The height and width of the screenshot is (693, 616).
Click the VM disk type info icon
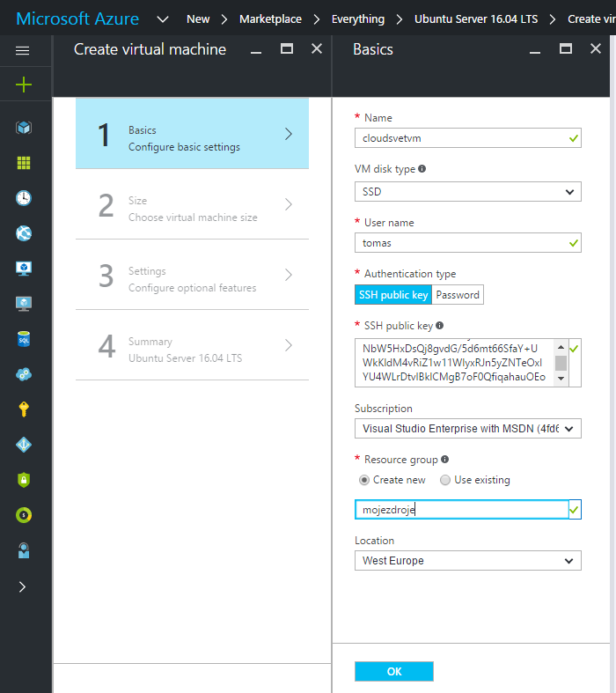point(422,168)
